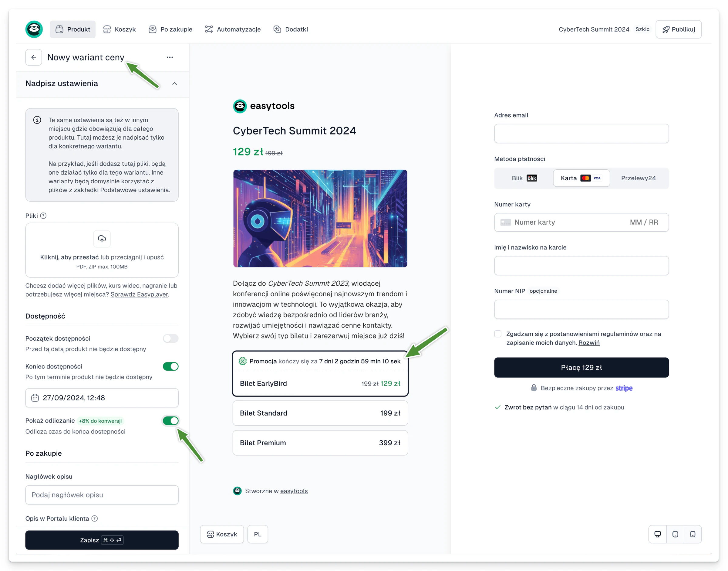Open the Automatyzacje tab
The image size is (728, 571).
(233, 29)
